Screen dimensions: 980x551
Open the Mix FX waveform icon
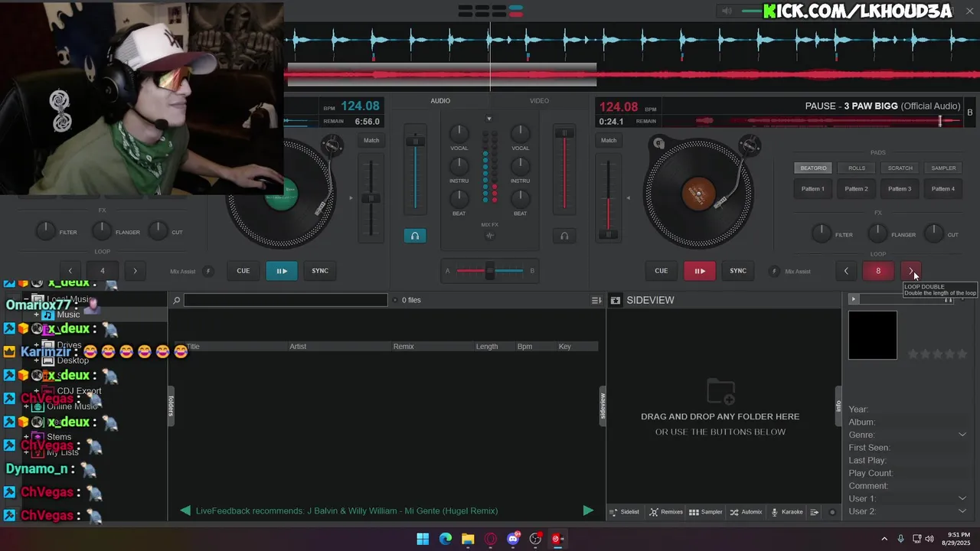pos(490,236)
